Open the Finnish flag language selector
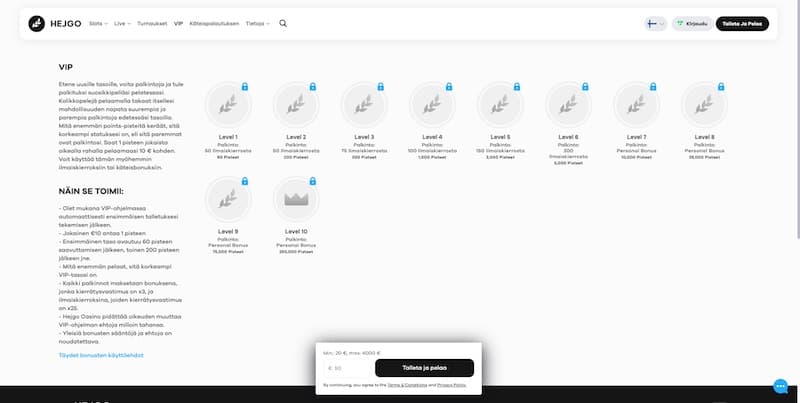This screenshot has width=800, height=403. (656, 23)
